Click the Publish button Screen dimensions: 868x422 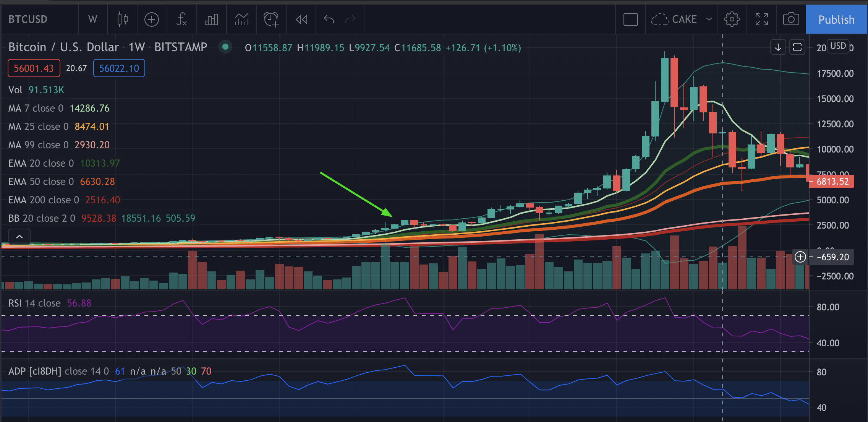(837, 19)
